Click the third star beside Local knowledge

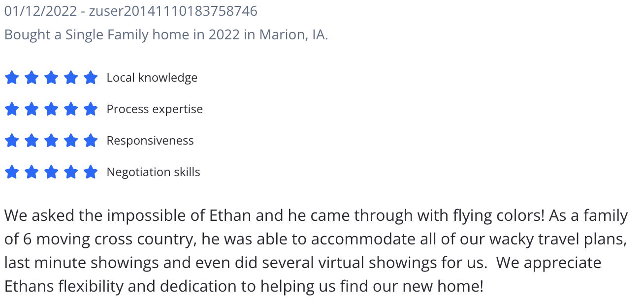point(51,78)
